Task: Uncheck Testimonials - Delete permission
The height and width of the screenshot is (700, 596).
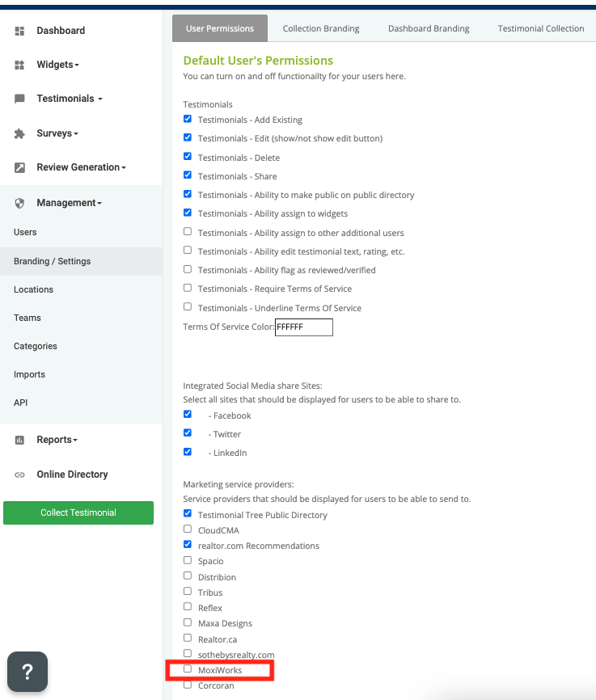Action: 188,157
